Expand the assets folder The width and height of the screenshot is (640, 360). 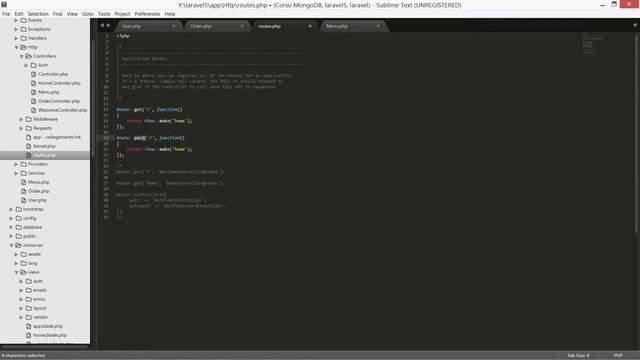(x=16, y=254)
